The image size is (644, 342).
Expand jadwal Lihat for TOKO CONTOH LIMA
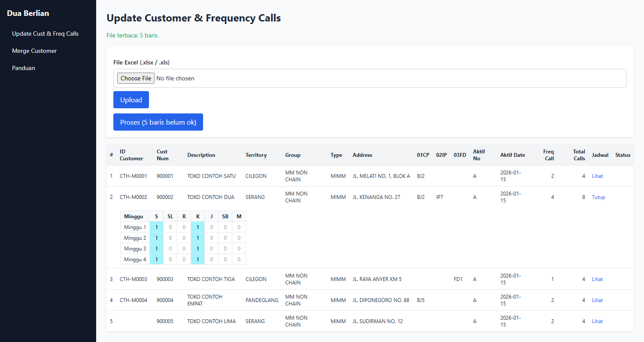(597, 321)
